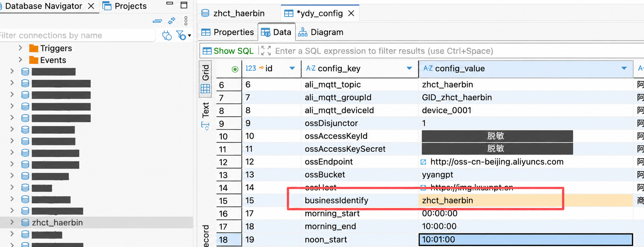Click the green row status indicator header
Viewport: 644px width, 247px height.
(235, 69)
